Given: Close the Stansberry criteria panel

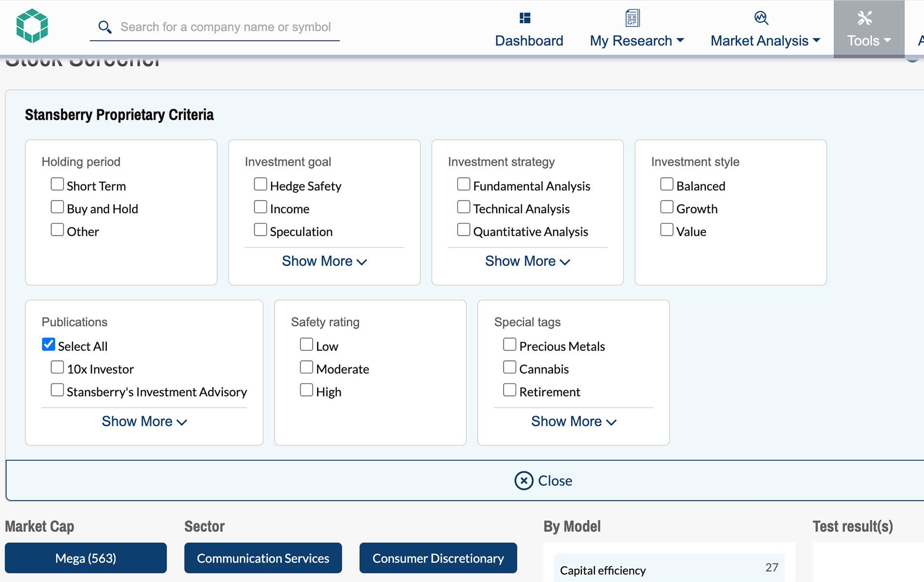Looking at the screenshot, I should click(x=543, y=480).
